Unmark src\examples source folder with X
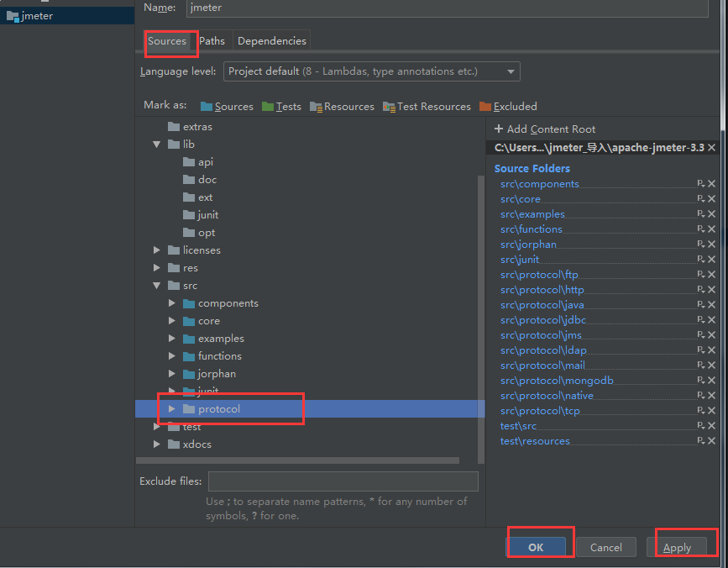The height and width of the screenshot is (568, 728). pyautogui.click(x=711, y=214)
